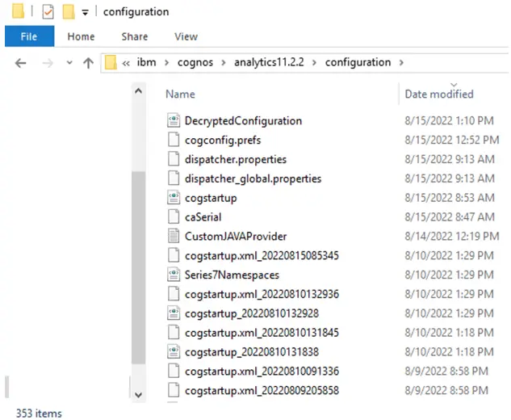511x420 pixels.
Task: Click the folder icon in title bar
Action: (x=18, y=10)
